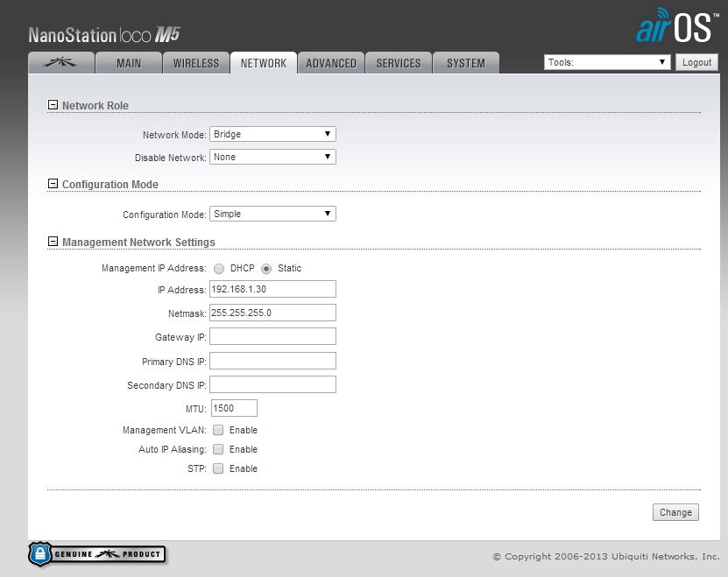Viewport: 728px width, 577px height.
Task: Select the Static radio button
Action: click(x=266, y=268)
